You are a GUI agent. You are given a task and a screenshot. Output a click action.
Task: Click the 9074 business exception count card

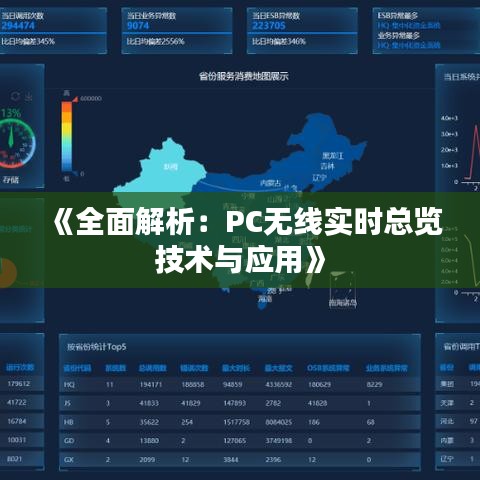click(x=177, y=31)
